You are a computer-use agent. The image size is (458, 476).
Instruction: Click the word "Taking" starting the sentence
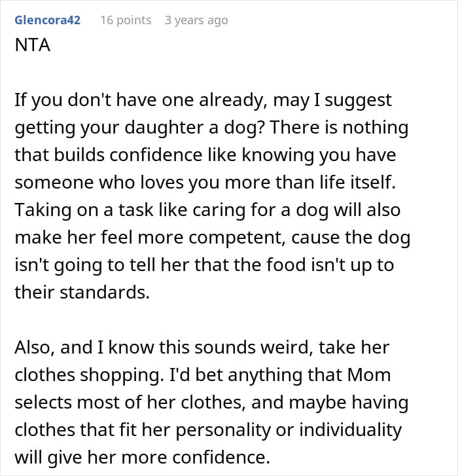(x=41, y=210)
